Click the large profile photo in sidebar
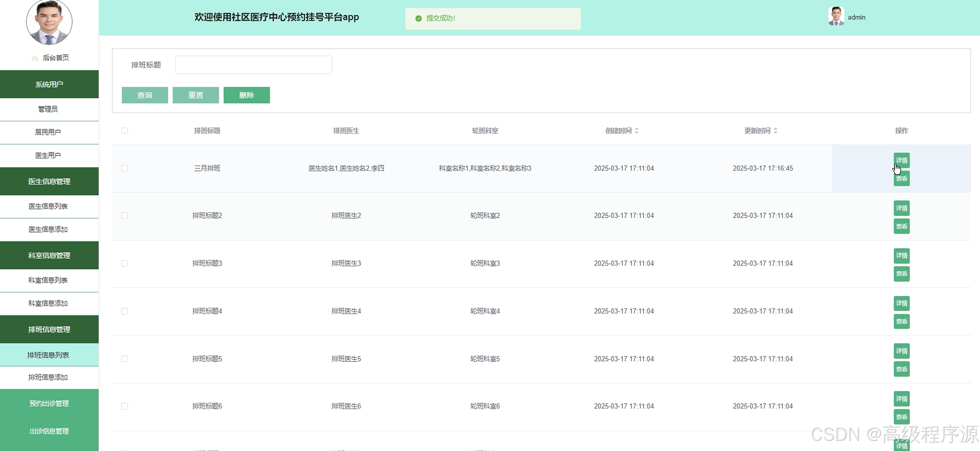The image size is (980, 451). click(x=49, y=22)
